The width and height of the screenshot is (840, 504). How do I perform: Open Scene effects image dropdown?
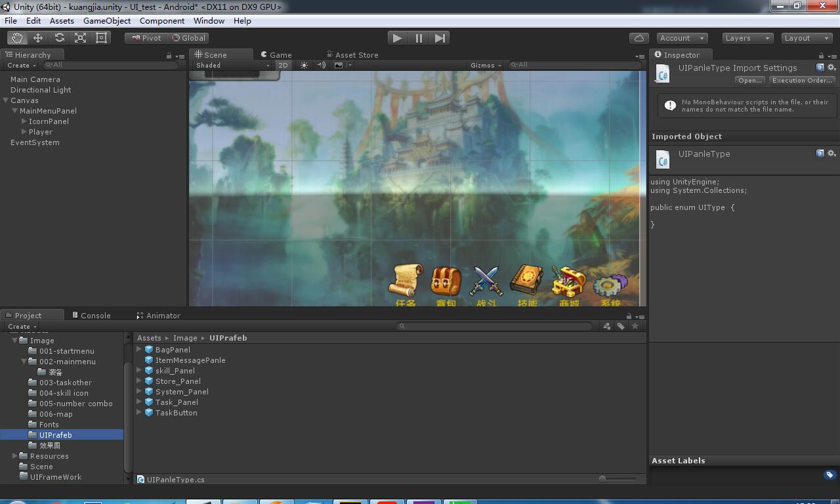[343, 65]
